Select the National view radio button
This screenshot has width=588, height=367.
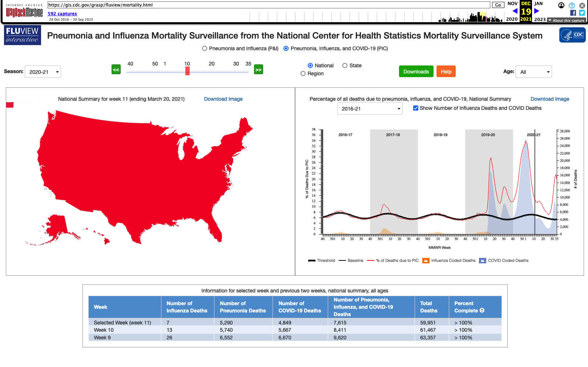coord(310,65)
